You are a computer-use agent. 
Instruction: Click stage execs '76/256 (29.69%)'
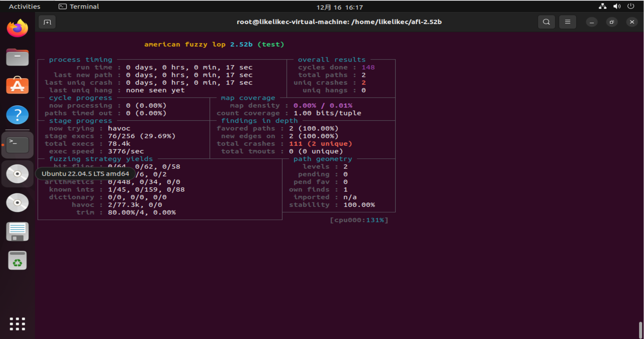click(x=142, y=136)
